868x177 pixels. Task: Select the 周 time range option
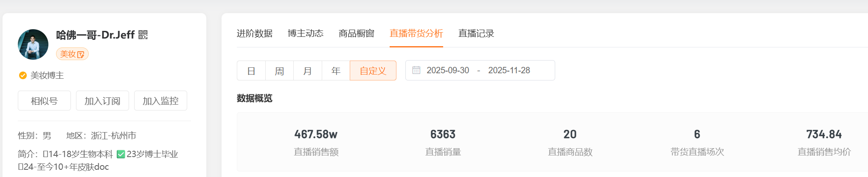[x=279, y=71]
